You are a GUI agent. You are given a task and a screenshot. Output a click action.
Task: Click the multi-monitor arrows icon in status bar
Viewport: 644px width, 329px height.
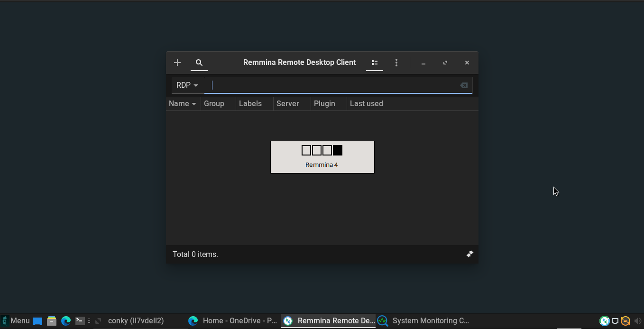pyautogui.click(x=470, y=254)
